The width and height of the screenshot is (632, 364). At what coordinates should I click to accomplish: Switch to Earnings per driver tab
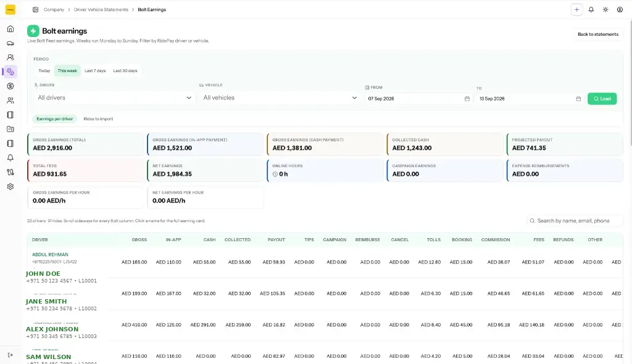tap(55, 119)
